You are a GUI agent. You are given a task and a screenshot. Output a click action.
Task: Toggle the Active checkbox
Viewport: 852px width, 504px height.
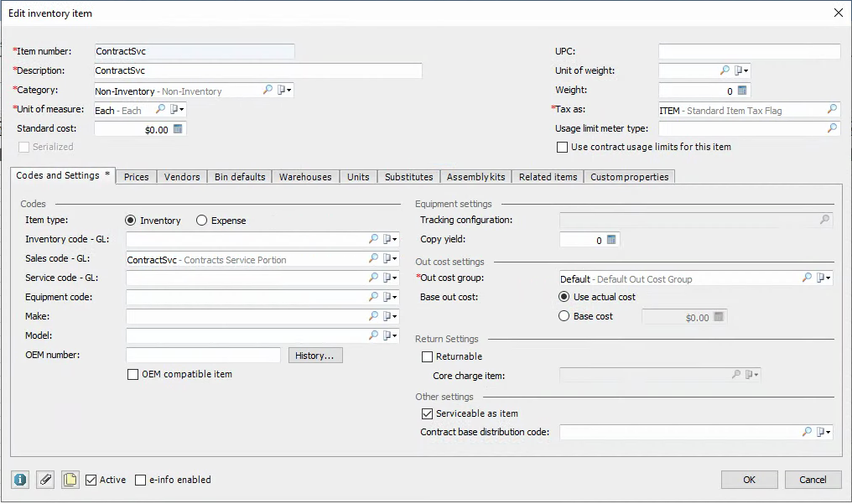[x=91, y=481]
